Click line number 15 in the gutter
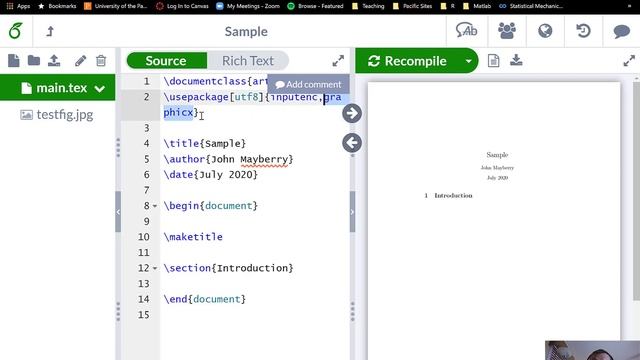 144,315
